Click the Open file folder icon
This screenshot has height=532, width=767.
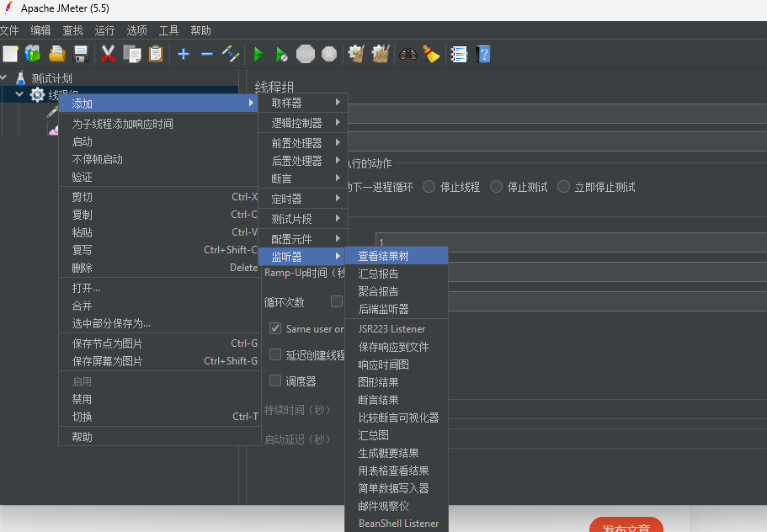click(x=56, y=54)
